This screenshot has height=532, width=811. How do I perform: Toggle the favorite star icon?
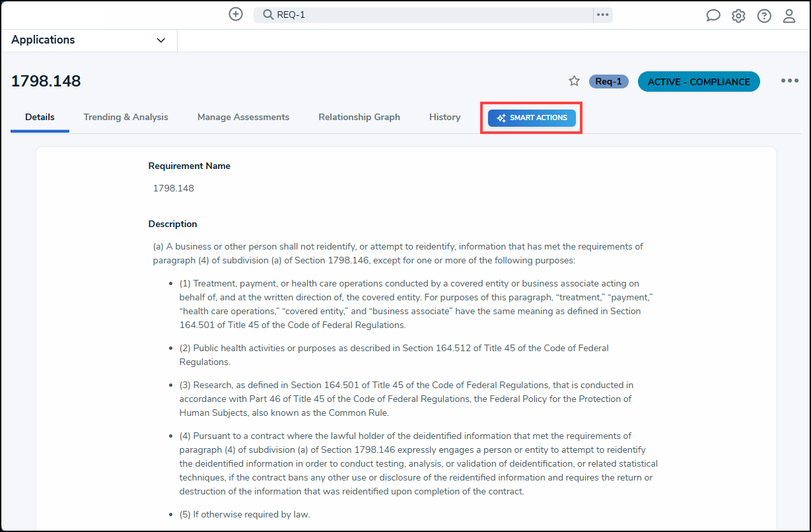574,81
